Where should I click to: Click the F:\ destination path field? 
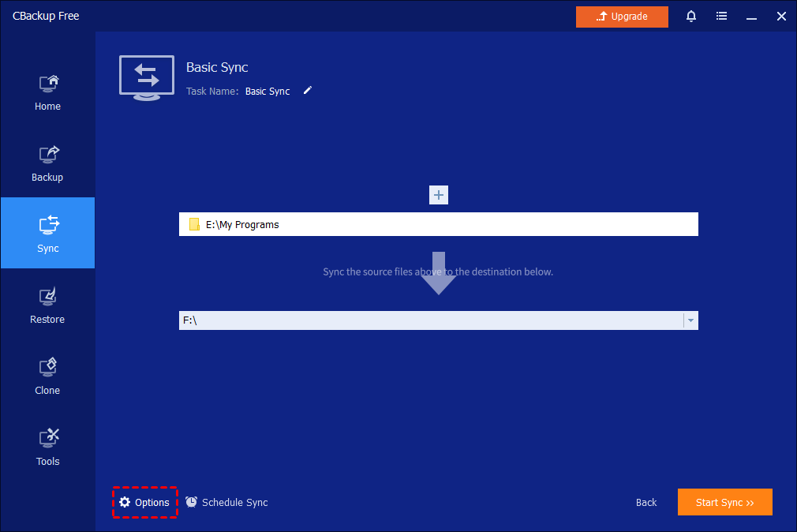point(430,320)
